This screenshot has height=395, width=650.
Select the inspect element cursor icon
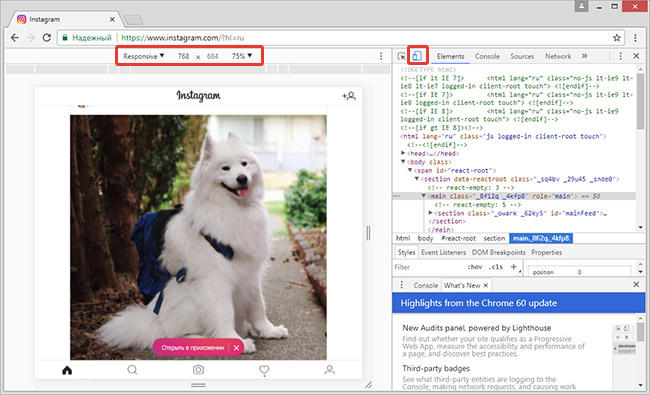[x=401, y=56]
